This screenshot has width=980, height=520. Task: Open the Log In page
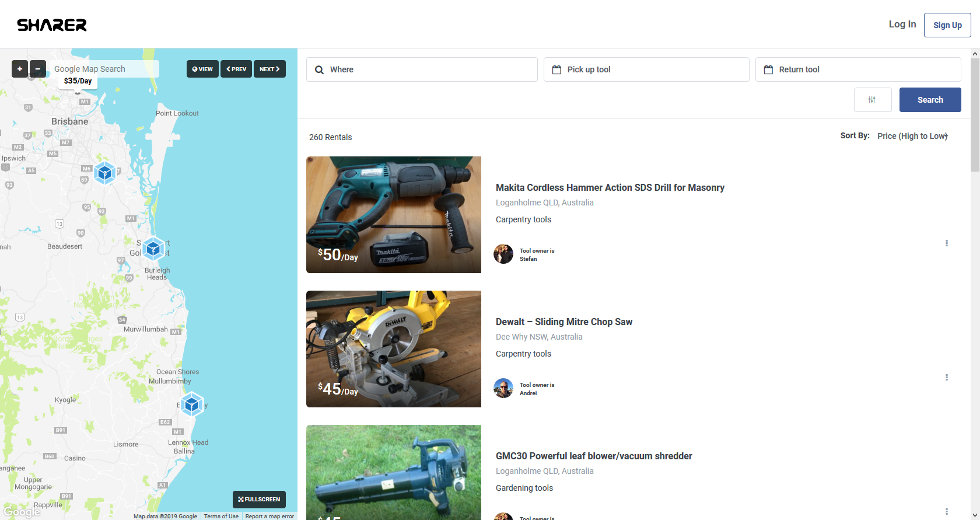pyautogui.click(x=902, y=25)
